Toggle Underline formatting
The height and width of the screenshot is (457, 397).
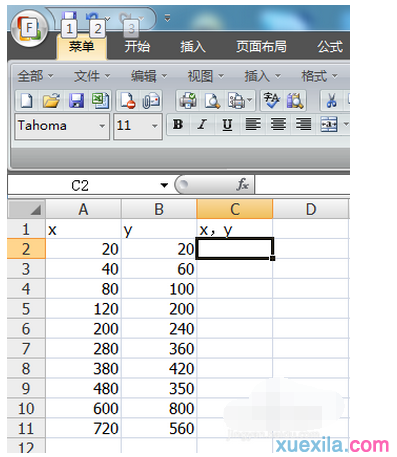pyautogui.click(x=227, y=125)
